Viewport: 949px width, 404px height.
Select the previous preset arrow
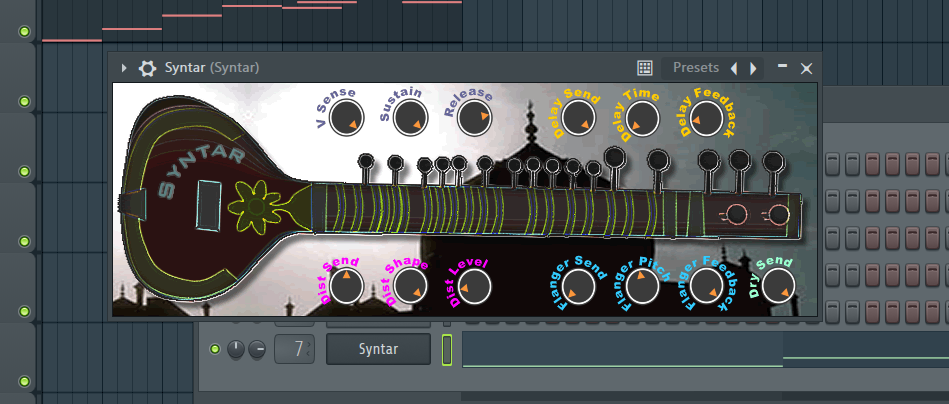[x=734, y=68]
